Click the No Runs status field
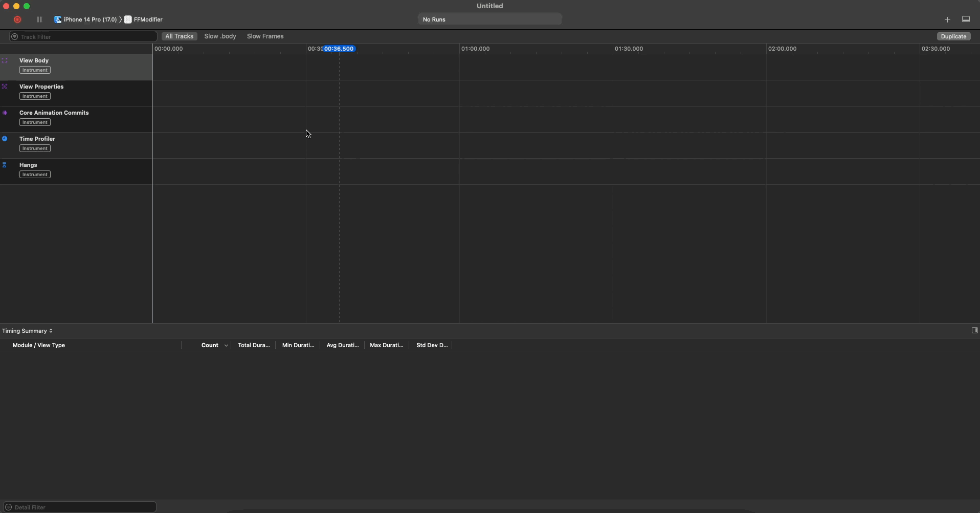The image size is (980, 513). click(489, 19)
